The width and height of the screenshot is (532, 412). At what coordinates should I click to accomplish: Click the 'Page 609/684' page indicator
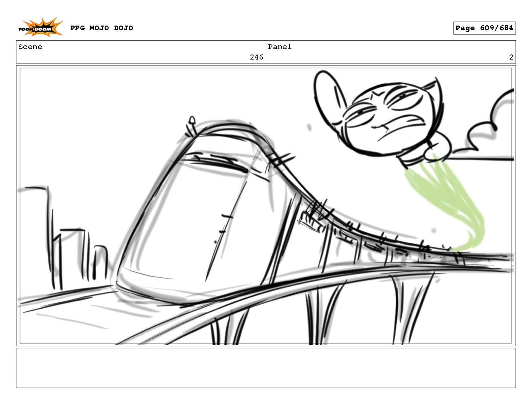pos(484,28)
